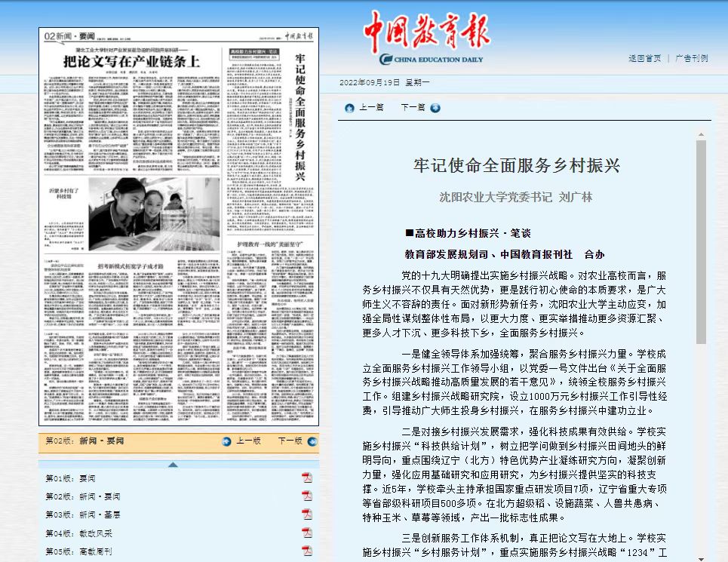The width and height of the screenshot is (728, 562).
Task: Click the previous page (上一版) arrow icon
Action: pyautogui.click(x=226, y=441)
